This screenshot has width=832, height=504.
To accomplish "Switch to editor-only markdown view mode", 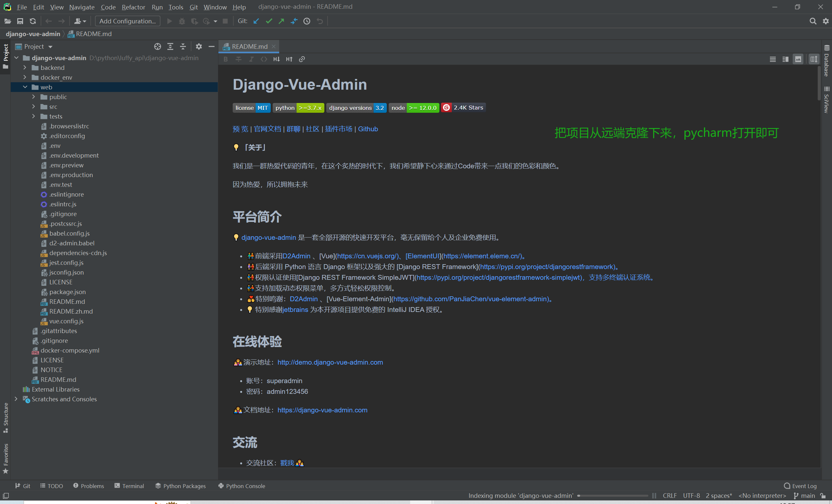I will (x=773, y=59).
